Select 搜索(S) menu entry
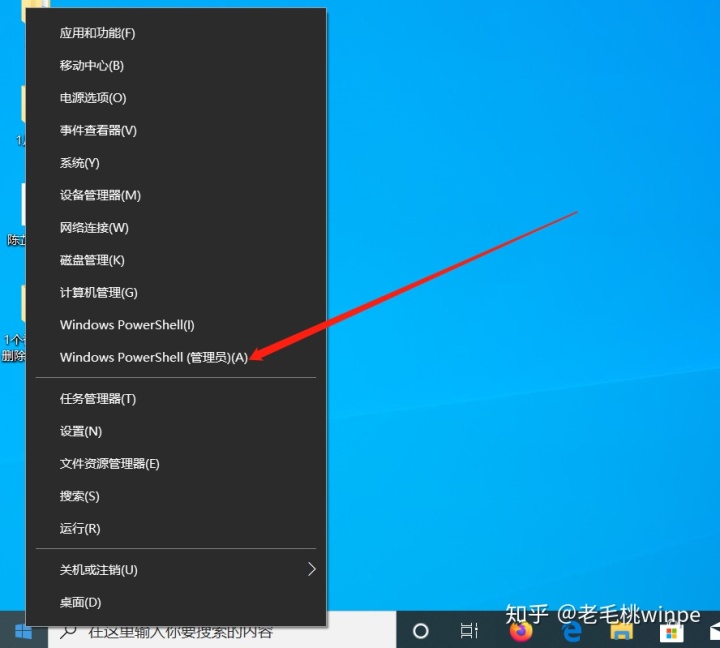This screenshot has width=720, height=648. 176,496
